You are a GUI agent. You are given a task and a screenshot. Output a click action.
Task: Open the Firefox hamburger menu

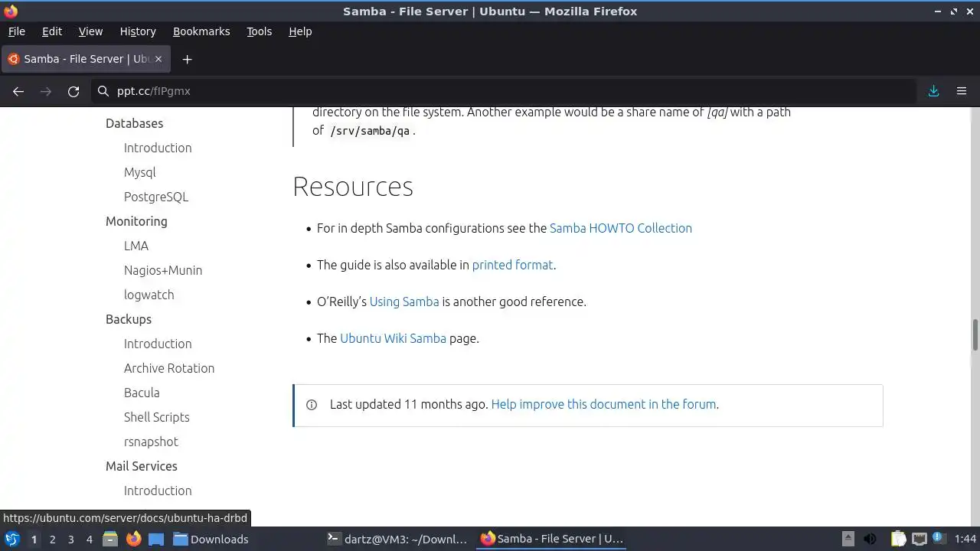pyautogui.click(x=962, y=91)
